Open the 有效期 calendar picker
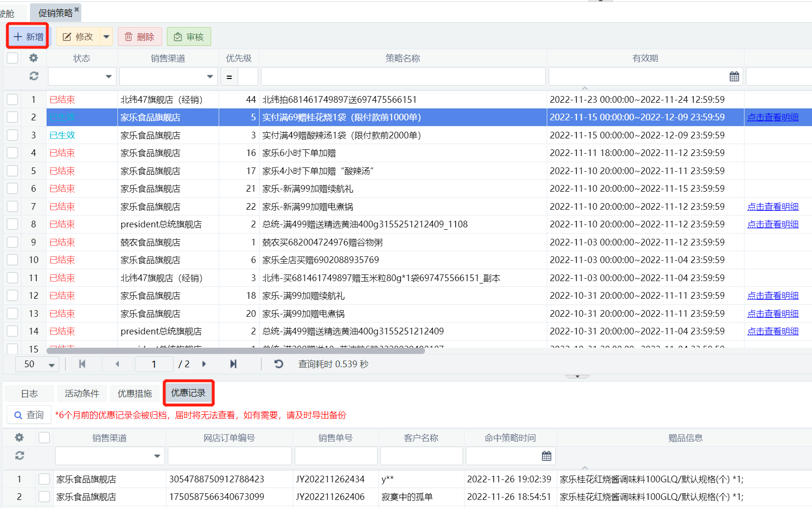Image resolution: width=812 pixels, height=508 pixels. tap(735, 77)
